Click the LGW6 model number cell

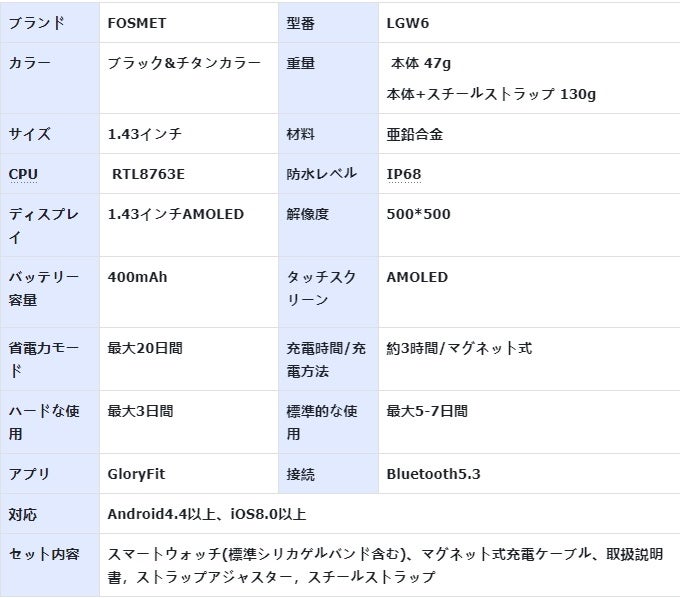click(x=529, y=23)
